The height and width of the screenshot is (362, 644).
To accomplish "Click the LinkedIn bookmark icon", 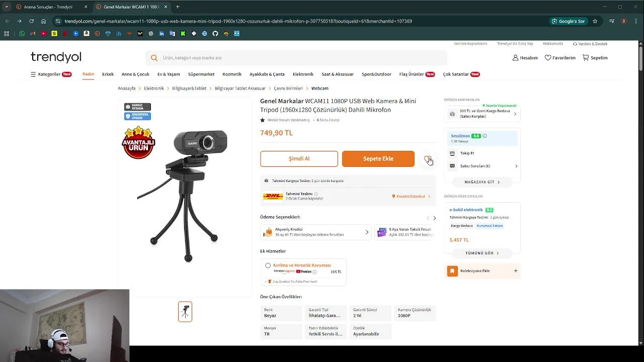I will 162,34.
